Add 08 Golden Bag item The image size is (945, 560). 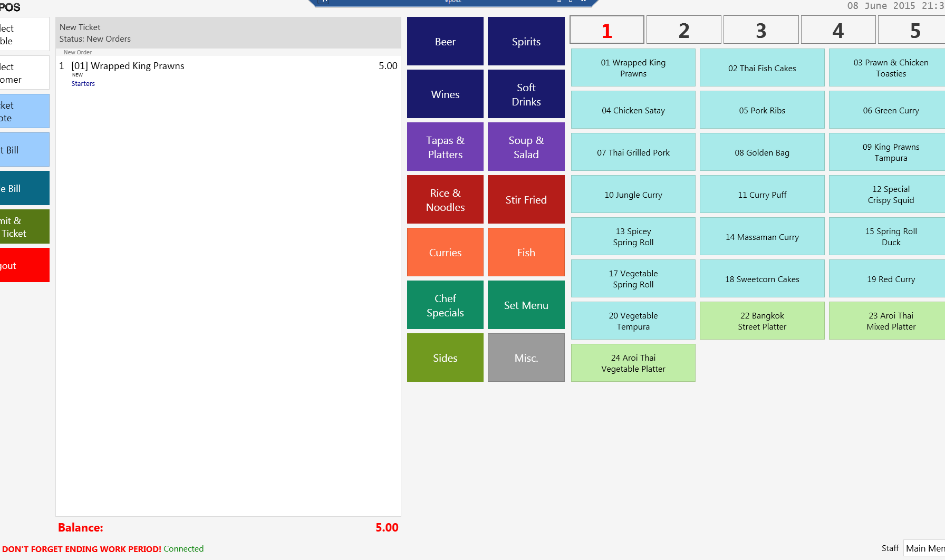point(761,152)
